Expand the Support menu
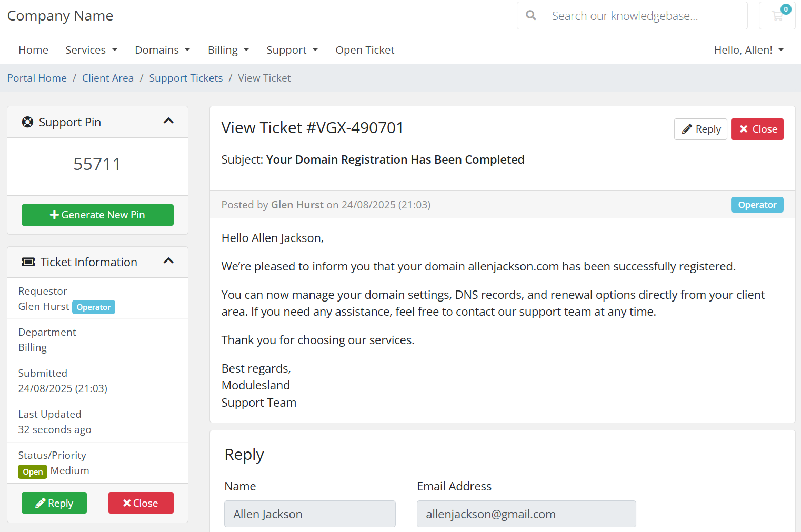This screenshot has width=801, height=532. point(292,50)
